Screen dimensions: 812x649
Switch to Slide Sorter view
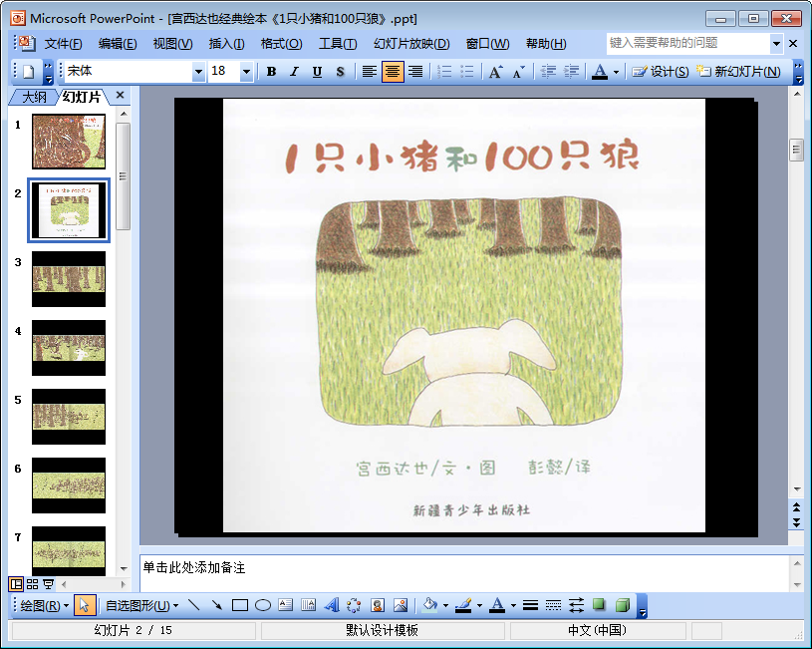[x=32, y=584]
